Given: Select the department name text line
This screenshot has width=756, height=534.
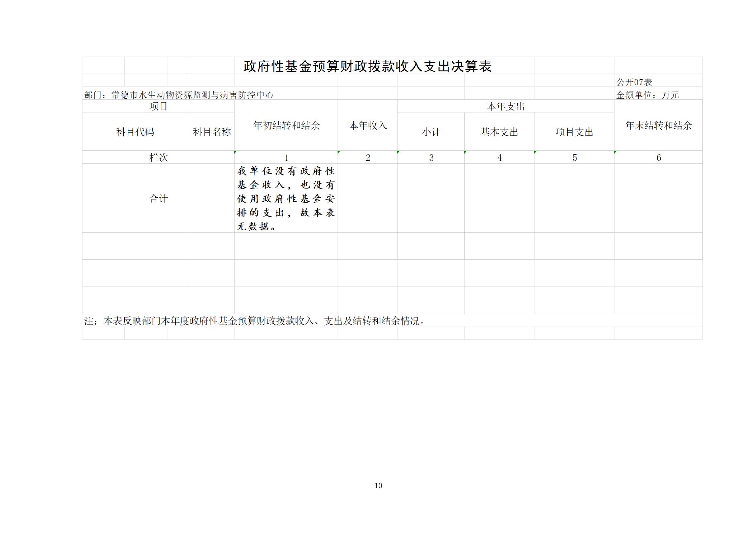Looking at the screenshot, I should pos(179,95).
